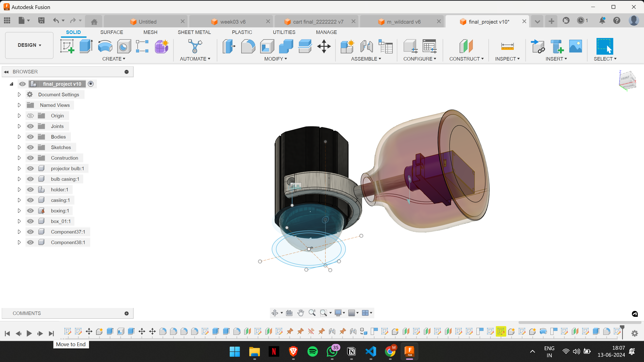Click the timeline horizontal scrollbar
Screen dimensions: 644x362
pyautogui.click(x=580, y=322)
